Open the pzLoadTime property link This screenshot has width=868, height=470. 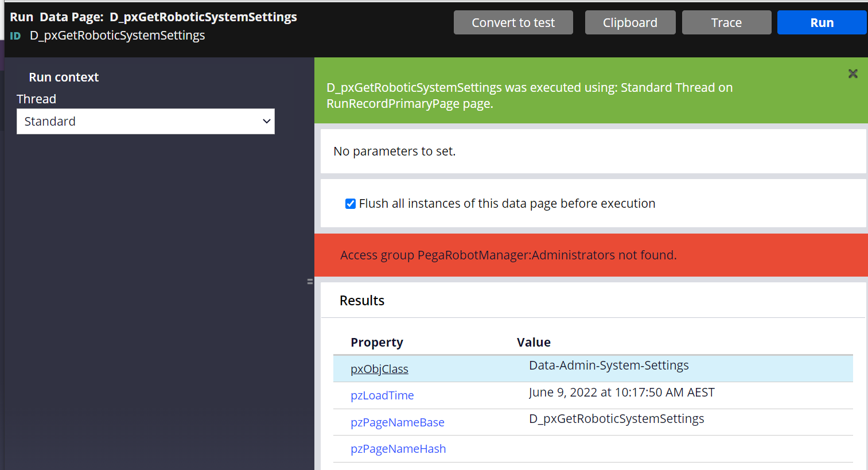click(382, 395)
